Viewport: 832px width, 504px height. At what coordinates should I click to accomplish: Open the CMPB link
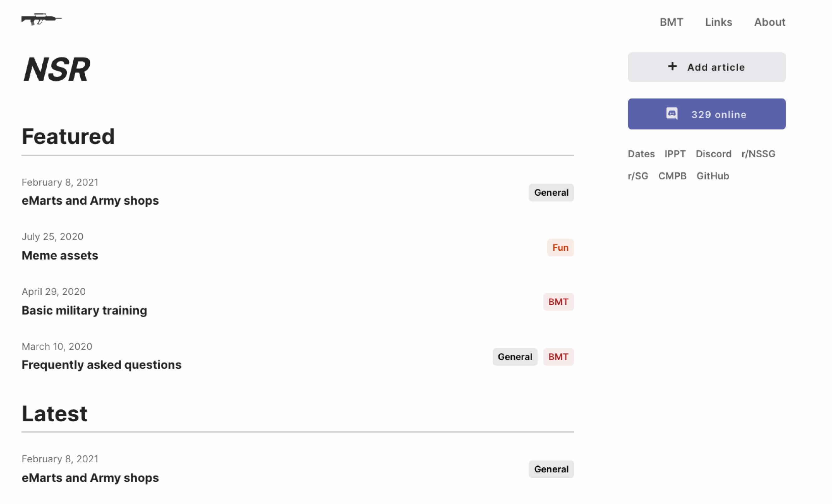pos(672,176)
